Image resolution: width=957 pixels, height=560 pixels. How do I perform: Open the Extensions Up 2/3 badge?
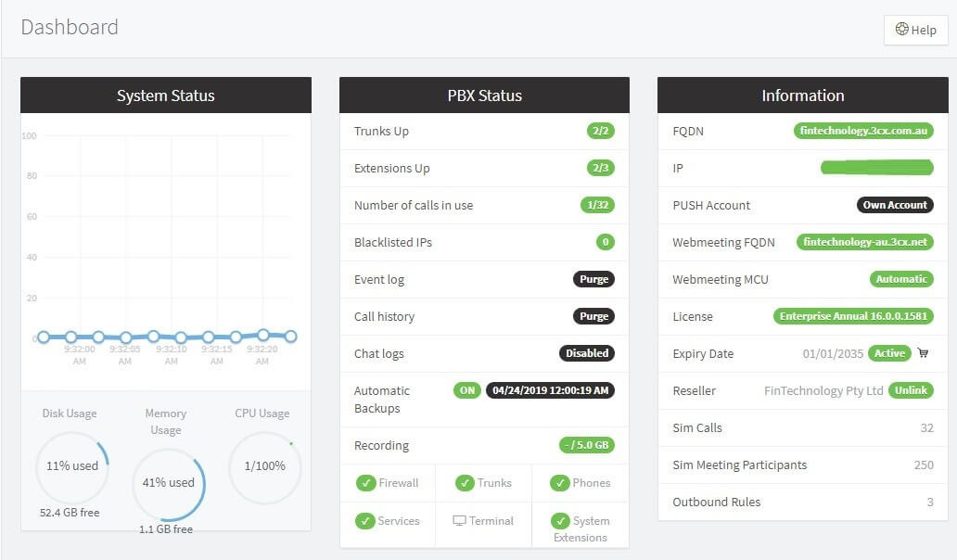(x=600, y=168)
